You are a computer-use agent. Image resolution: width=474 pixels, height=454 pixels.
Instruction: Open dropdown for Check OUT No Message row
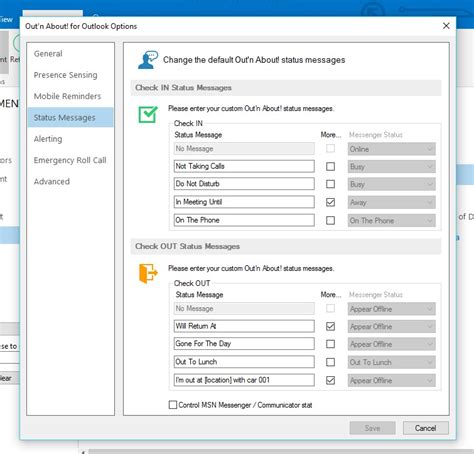tap(391, 309)
